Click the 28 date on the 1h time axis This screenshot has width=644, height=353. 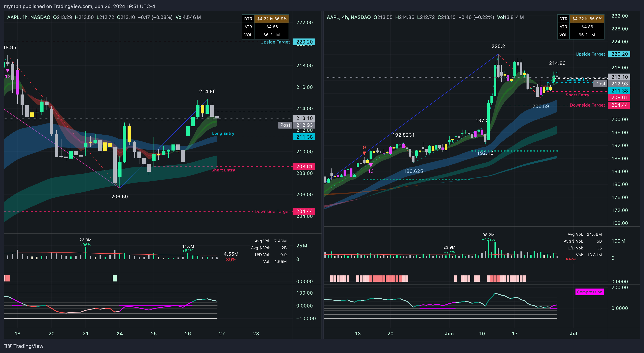coord(256,333)
